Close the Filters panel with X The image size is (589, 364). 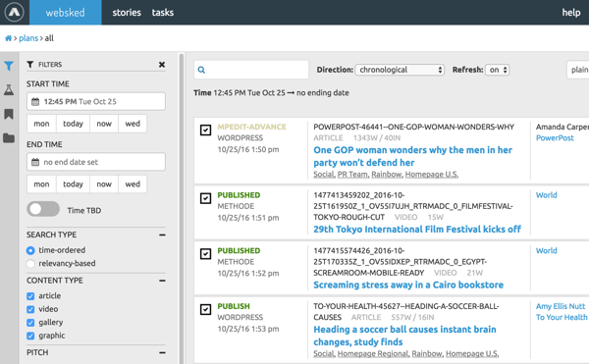point(162,65)
